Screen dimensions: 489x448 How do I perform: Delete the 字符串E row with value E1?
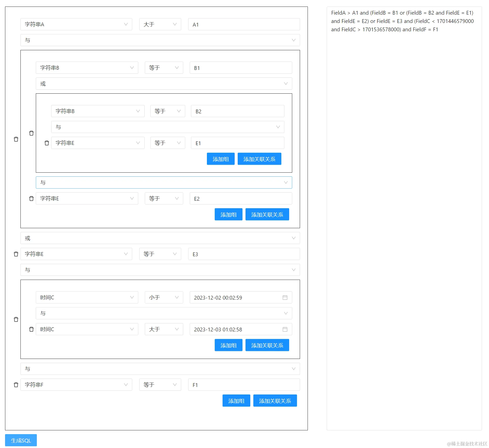tap(47, 143)
